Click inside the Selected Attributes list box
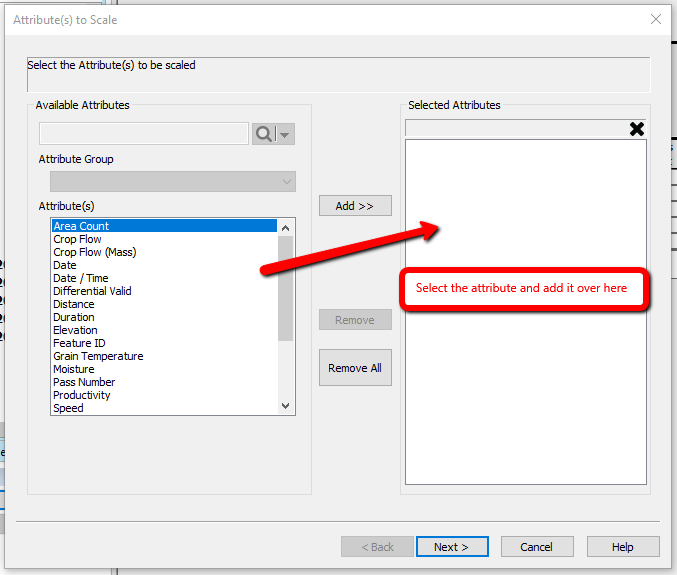 pyautogui.click(x=525, y=400)
